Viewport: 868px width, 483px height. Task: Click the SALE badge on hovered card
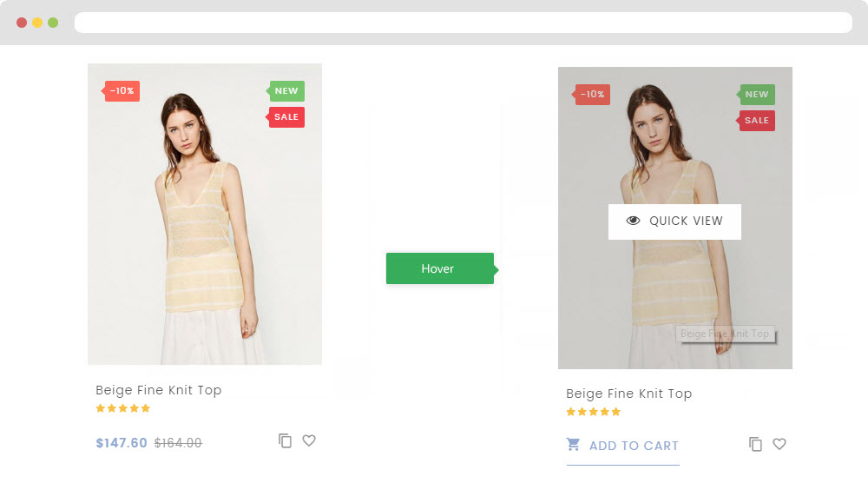pos(756,120)
